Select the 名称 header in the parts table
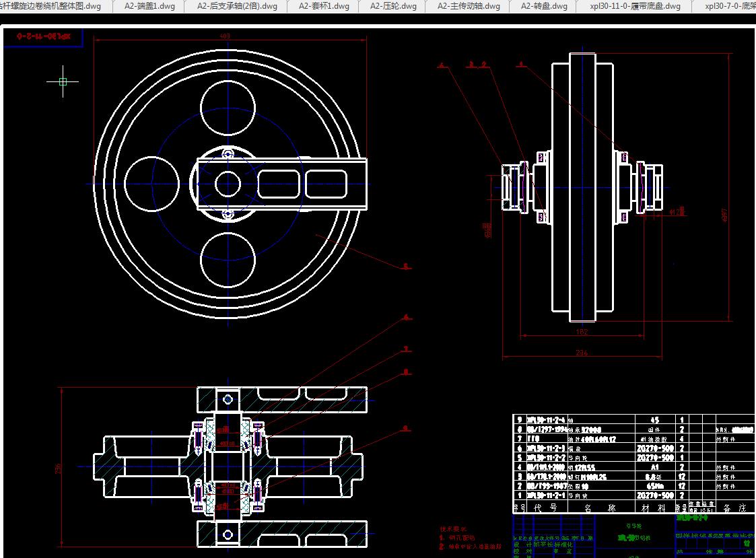Image resolution: width=756 pixels, height=558 pixels. point(600,508)
